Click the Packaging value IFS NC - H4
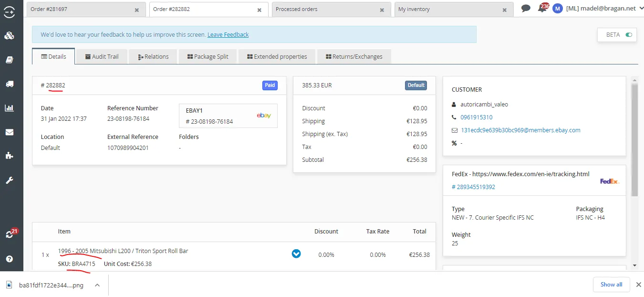644x297 pixels. tap(591, 217)
